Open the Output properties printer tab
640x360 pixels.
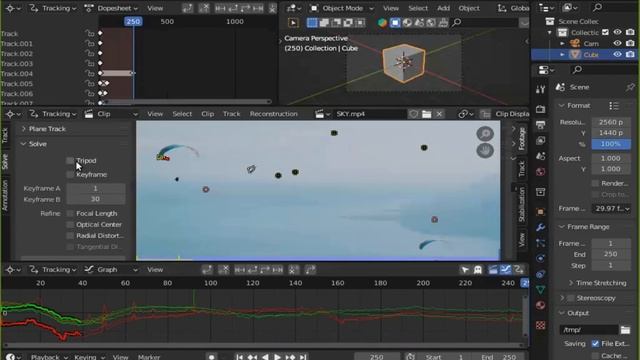(540, 125)
